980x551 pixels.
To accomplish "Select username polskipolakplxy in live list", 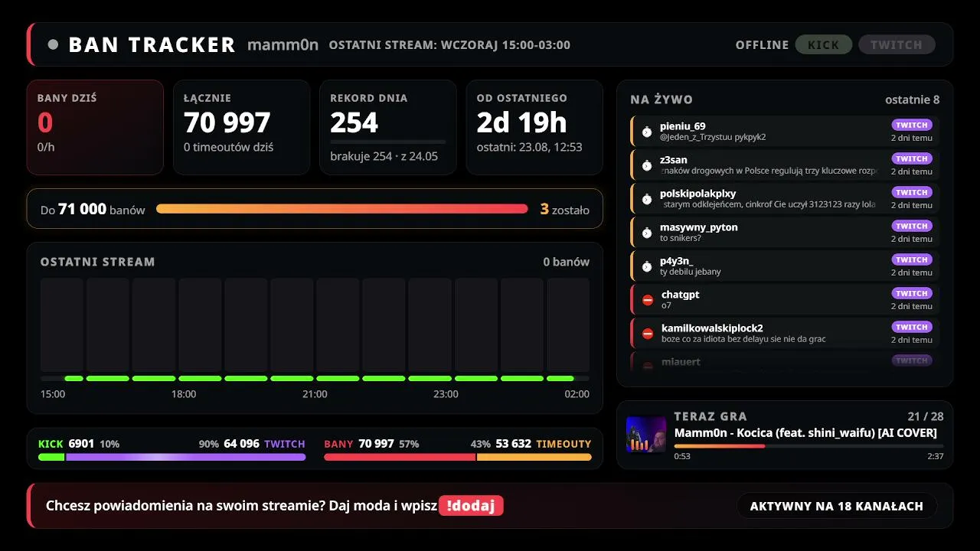I will pyautogui.click(x=698, y=194).
